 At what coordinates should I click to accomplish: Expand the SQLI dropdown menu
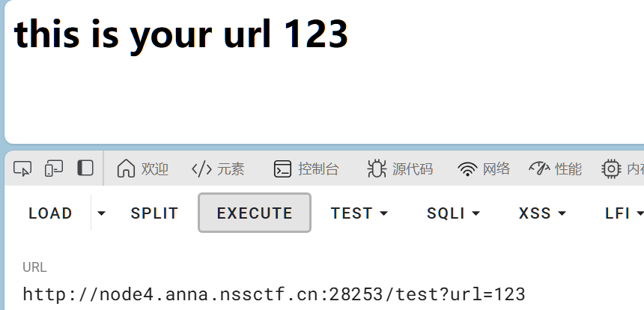point(454,213)
